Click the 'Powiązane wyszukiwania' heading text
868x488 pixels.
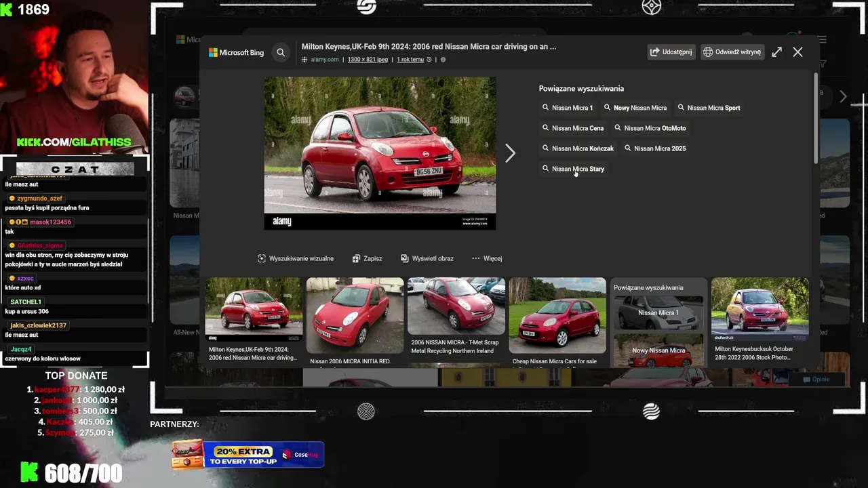pos(581,89)
